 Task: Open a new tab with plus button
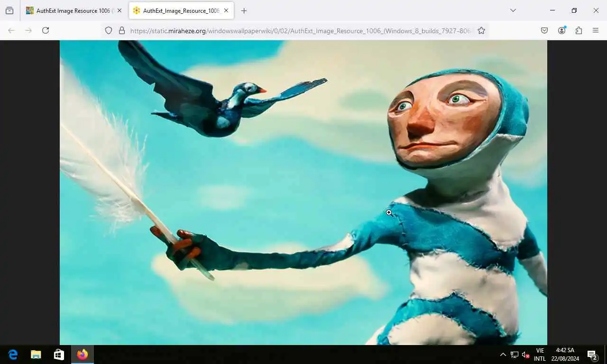point(244,10)
